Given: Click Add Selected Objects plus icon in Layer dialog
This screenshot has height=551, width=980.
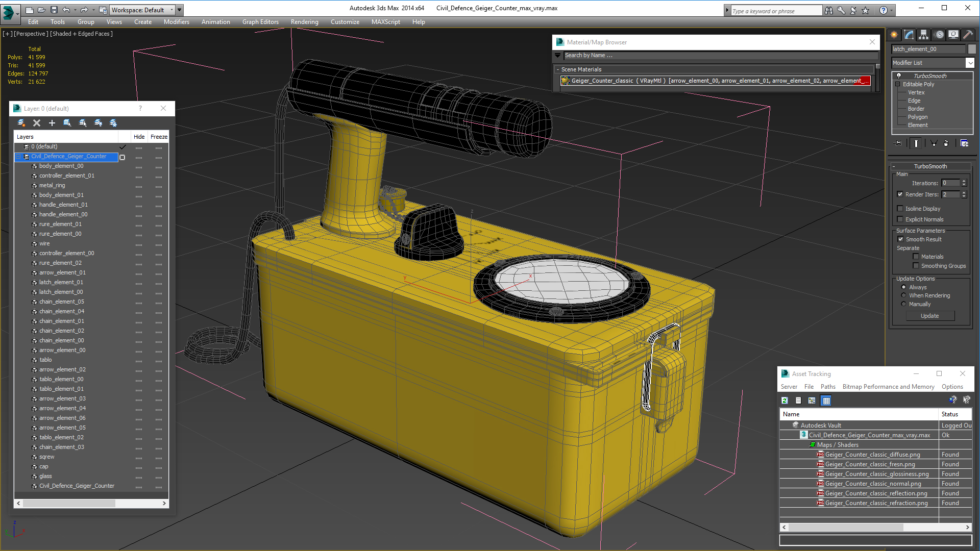Looking at the screenshot, I should click(52, 123).
